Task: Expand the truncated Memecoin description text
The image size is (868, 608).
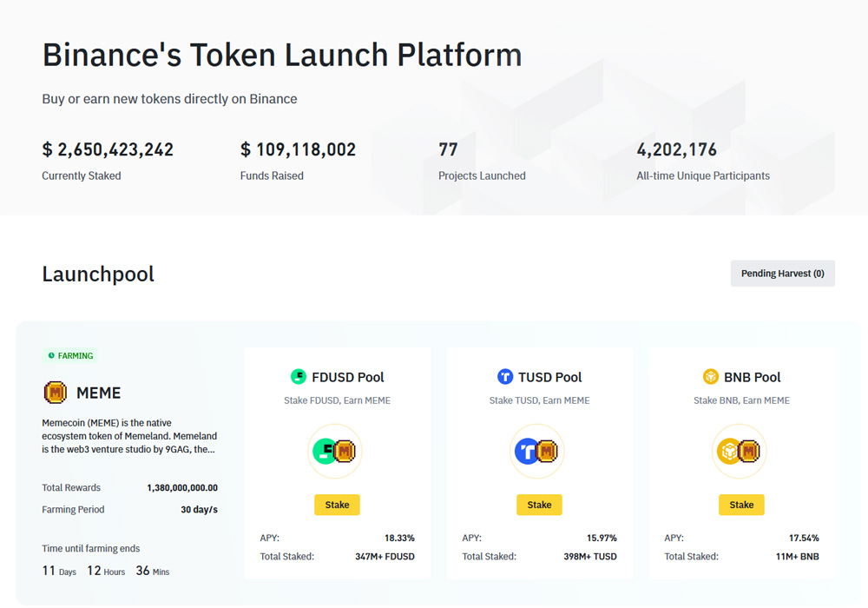Action: [x=130, y=436]
